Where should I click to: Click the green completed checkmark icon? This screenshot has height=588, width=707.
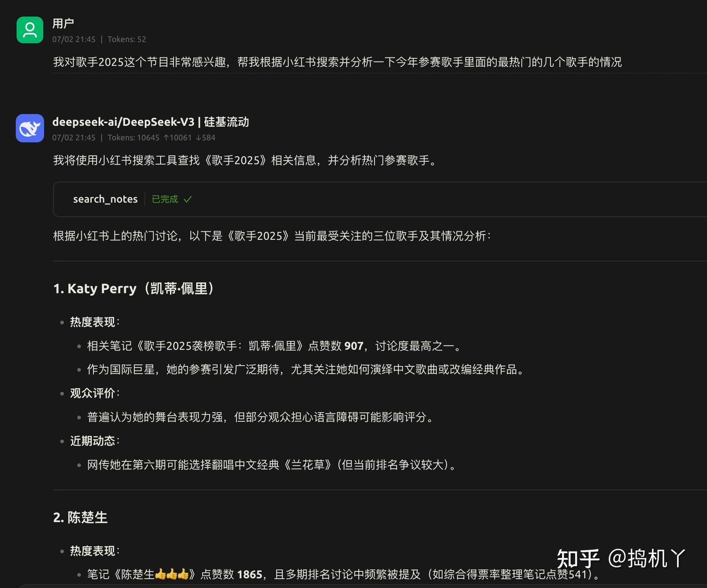(x=188, y=199)
